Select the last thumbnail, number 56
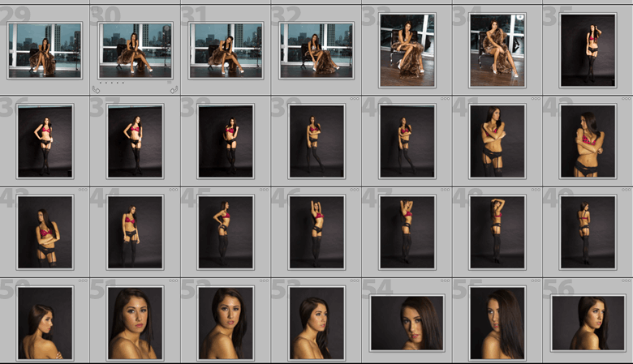 coord(588,323)
